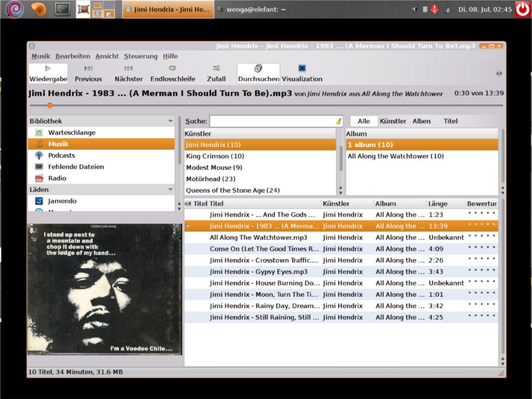Toggle Endlosschleife repeat mode

173,73
